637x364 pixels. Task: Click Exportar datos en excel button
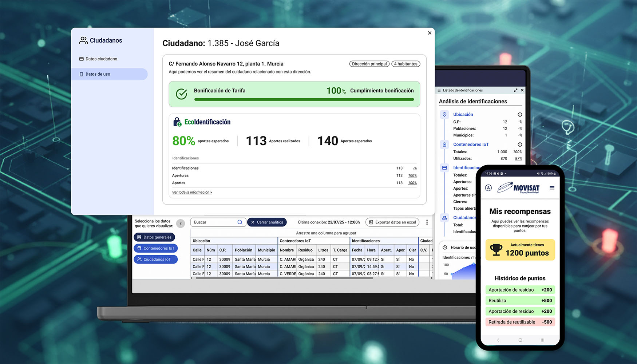pos(392,222)
